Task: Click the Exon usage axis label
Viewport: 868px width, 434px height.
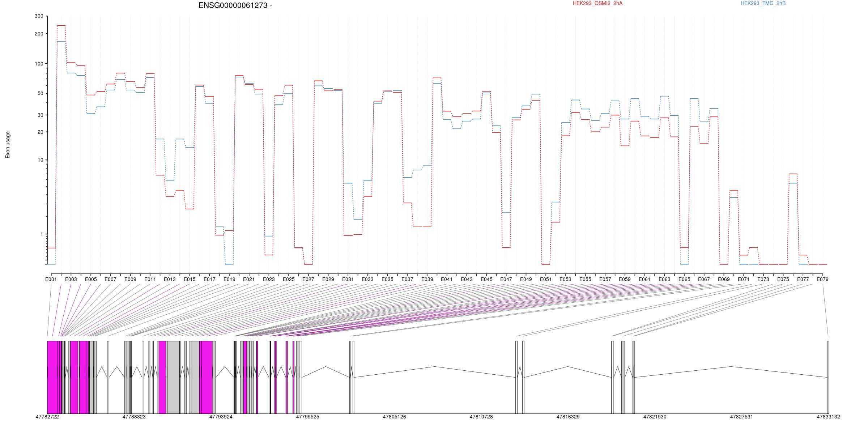Action: coord(8,145)
